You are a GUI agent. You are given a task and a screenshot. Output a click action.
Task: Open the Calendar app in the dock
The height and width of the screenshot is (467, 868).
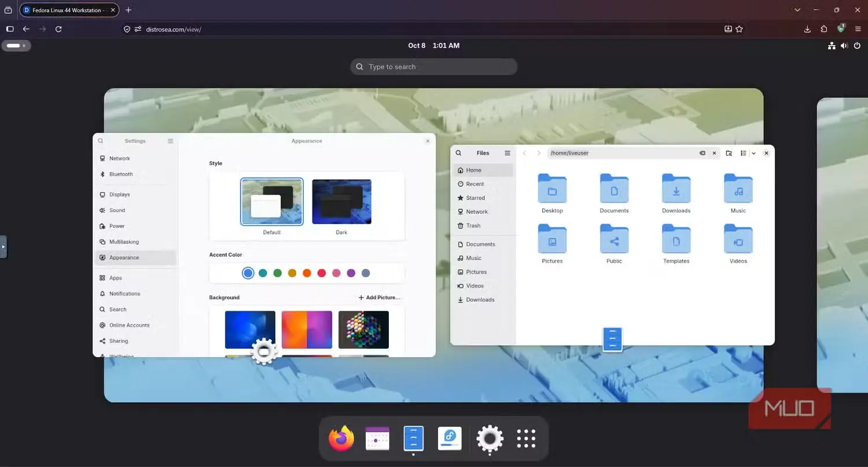tap(377, 439)
